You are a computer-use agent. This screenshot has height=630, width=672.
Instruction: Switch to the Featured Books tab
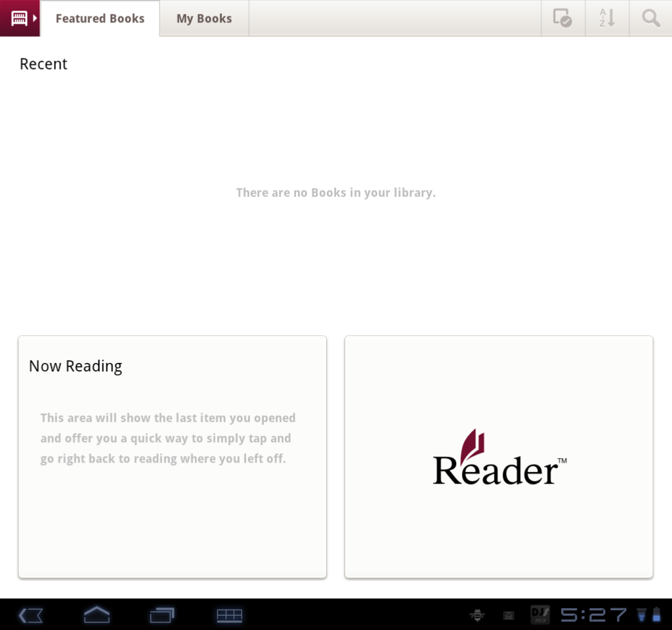(x=100, y=18)
